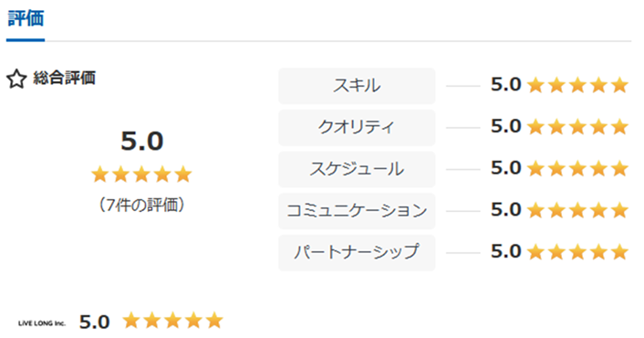644x338 pixels.
Task: Click the star rating for スキル
Action: (577, 85)
